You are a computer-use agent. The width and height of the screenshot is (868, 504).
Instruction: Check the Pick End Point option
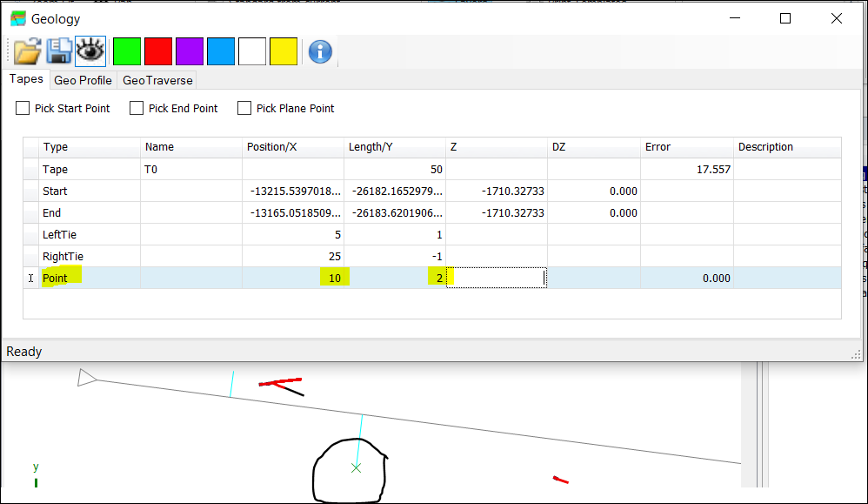tap(137, 108)
